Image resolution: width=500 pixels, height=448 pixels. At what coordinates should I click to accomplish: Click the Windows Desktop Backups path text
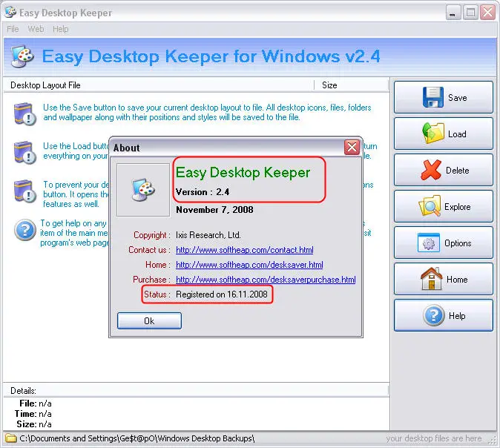pyautogui.click(x=137, y=438)
